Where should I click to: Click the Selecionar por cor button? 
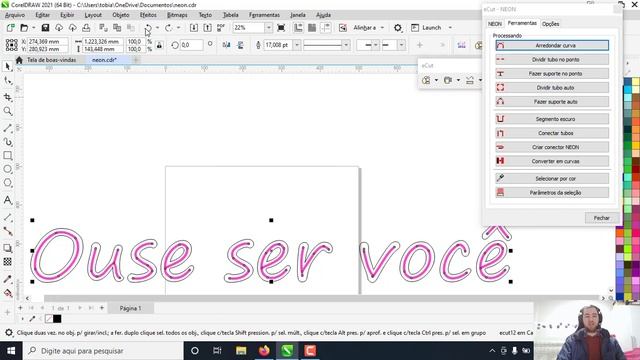pos(552,179)
